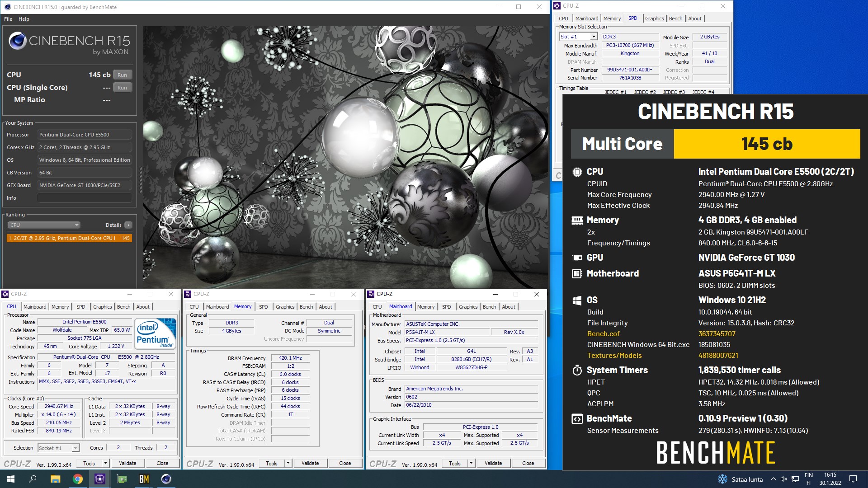Click Tools button in CPU-Z Mainboard window
This screenshot has width=868, height=488.
pyautogui.click(x=455, y=463)
